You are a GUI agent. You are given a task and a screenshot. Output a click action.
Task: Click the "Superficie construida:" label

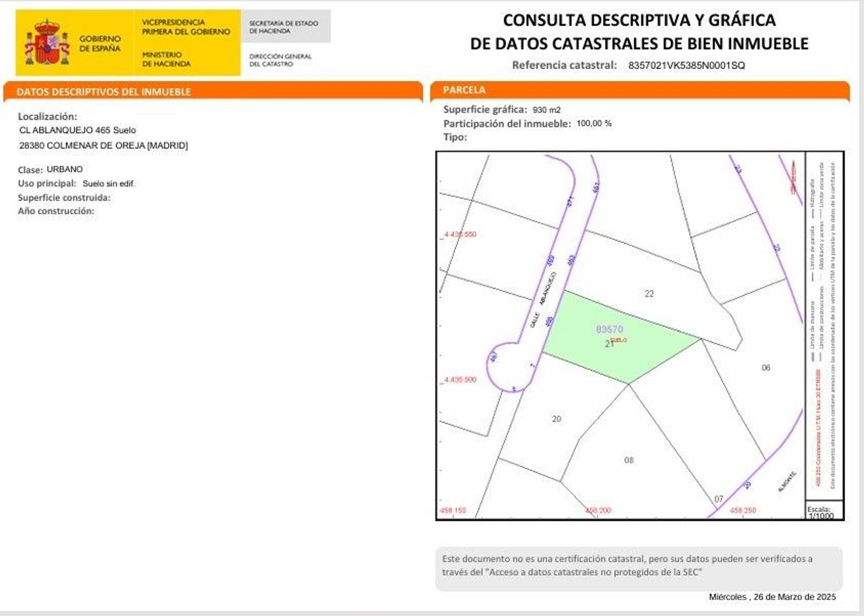(x=64, y=197)
